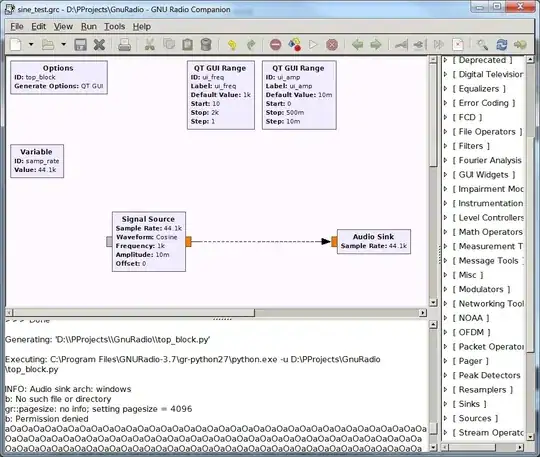Undo the last action with yellow arrow

tap(232, 45)
